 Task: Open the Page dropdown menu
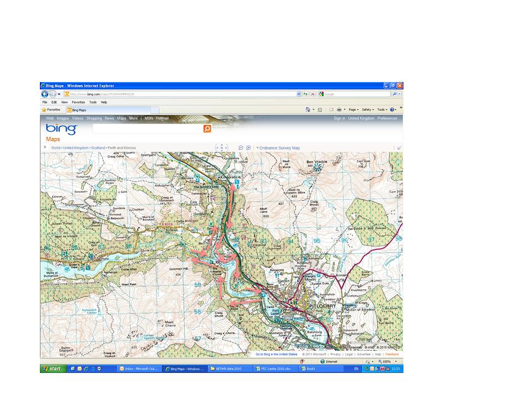pyautogui.click(x=354, y=110)
